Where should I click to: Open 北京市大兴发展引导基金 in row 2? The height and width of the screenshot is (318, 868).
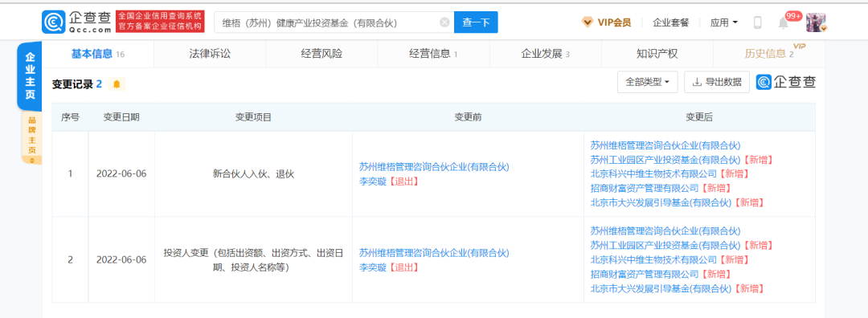click(661, 288)
